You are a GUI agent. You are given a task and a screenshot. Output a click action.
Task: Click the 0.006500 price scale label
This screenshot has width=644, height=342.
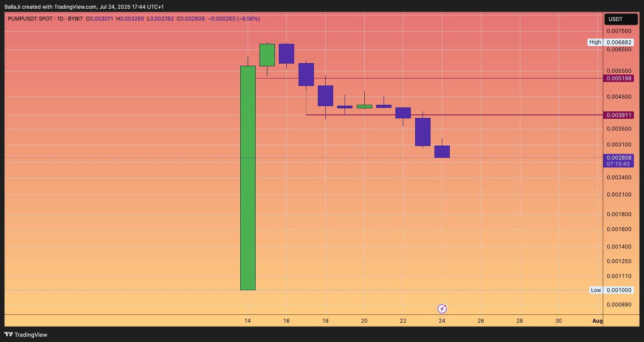(x=619, y=50)
